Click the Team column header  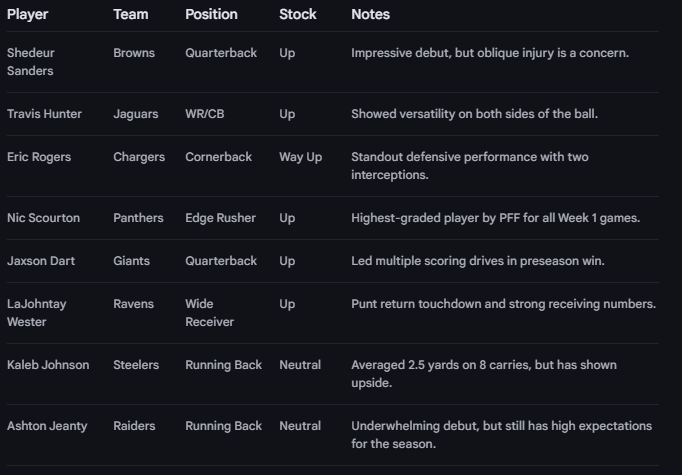tap(131, 15)
